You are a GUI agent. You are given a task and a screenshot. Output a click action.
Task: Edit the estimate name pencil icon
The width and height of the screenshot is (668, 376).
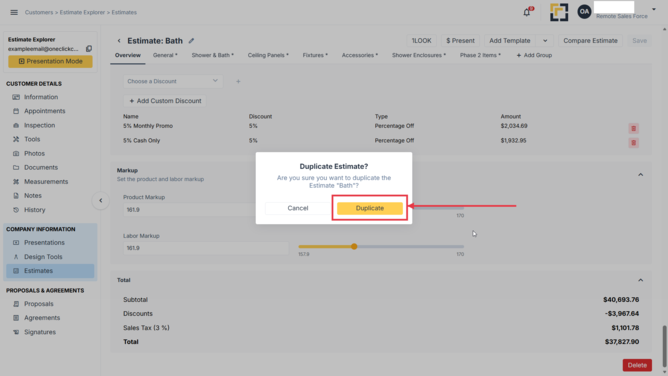click(191, 41)
